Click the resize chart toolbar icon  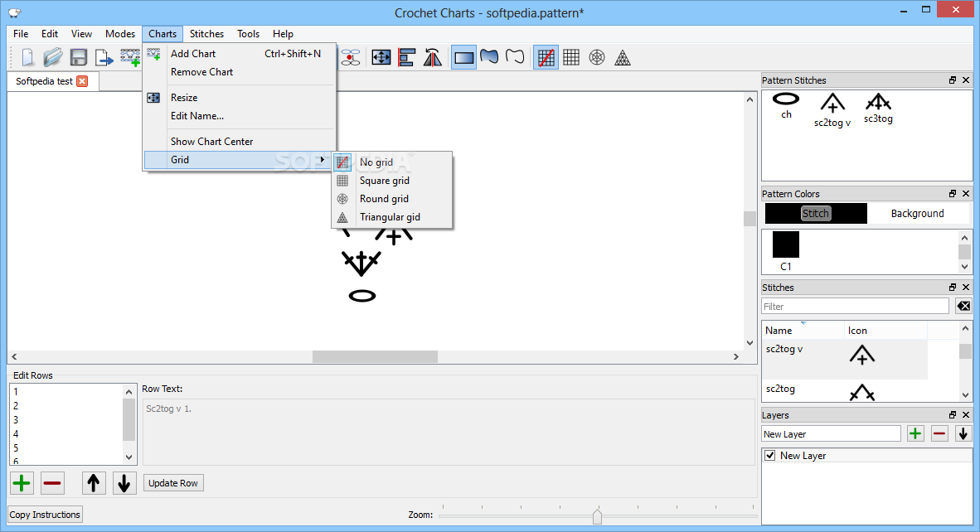[x=381, y=57]
